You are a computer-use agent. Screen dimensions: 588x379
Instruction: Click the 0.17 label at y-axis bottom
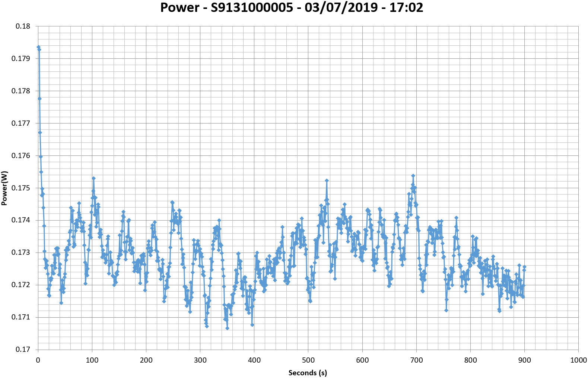23,350
